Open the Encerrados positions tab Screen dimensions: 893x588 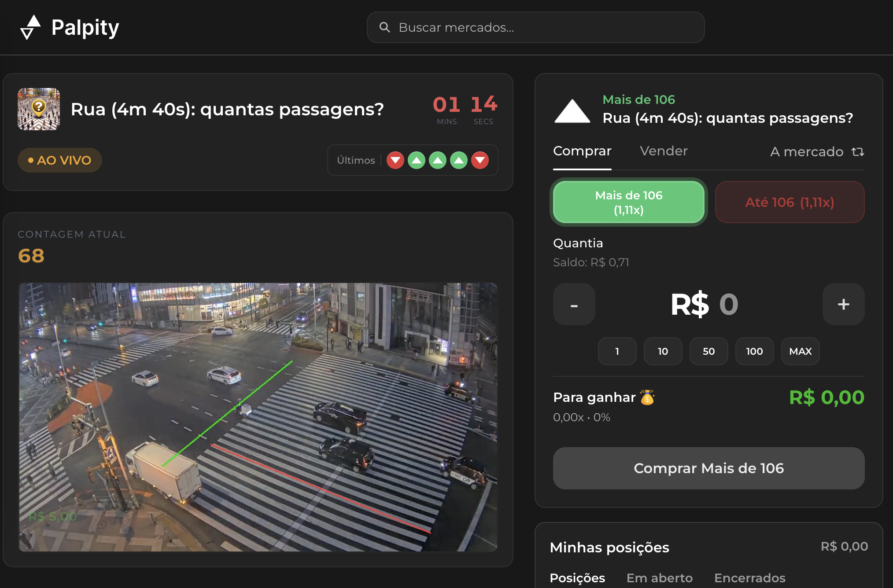pos(749,577)
